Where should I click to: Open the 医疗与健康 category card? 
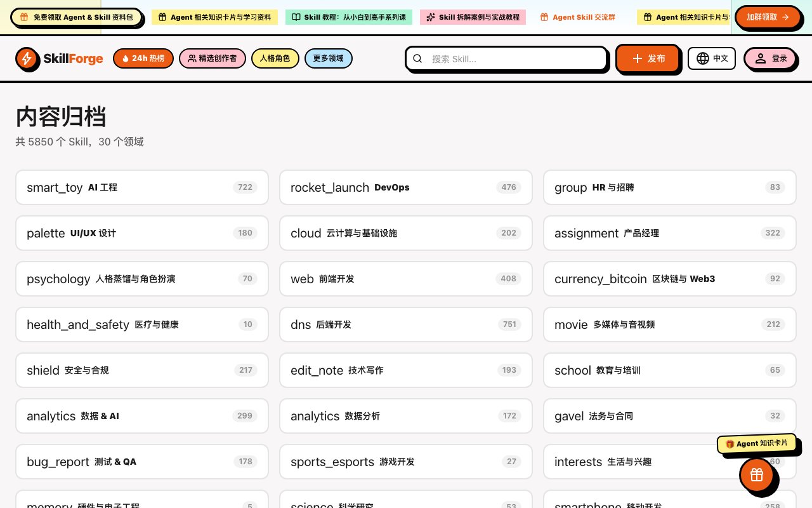142,324
